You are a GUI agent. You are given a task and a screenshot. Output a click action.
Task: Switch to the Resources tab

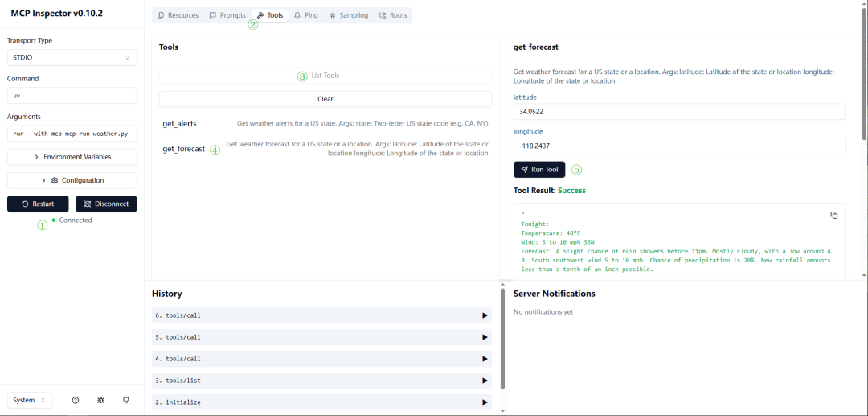[178, 15]
